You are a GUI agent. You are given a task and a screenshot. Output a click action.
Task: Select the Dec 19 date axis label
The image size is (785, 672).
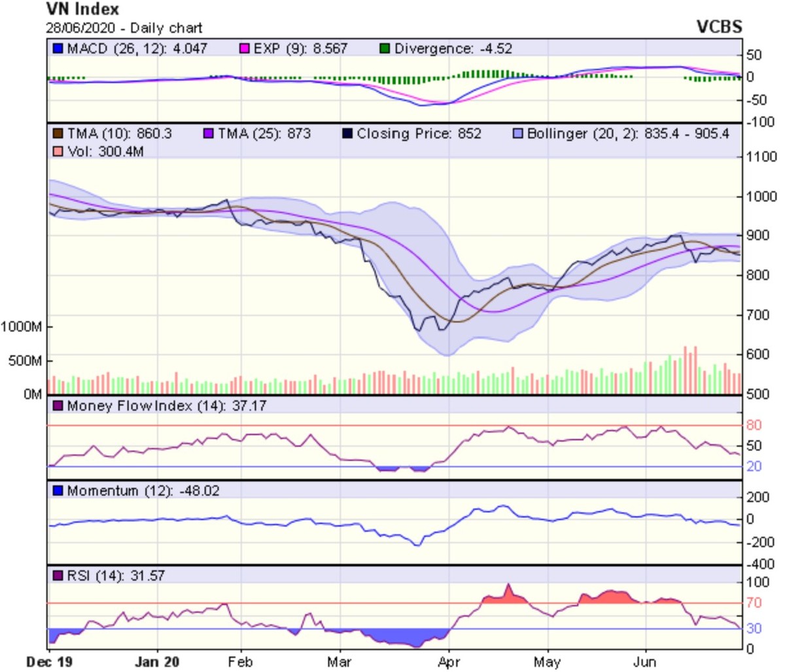[x=50, y=662]
